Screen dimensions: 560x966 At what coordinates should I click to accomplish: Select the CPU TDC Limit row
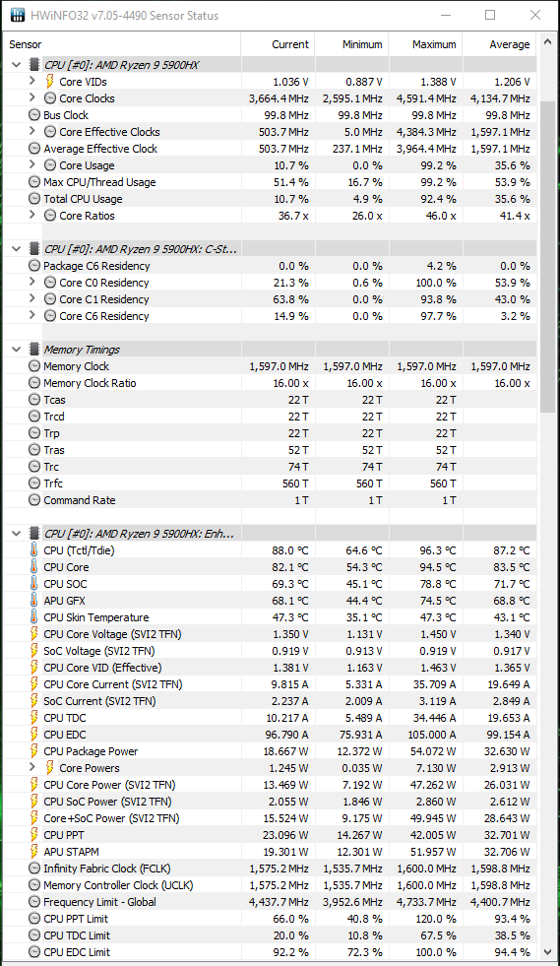click(271, 935)
